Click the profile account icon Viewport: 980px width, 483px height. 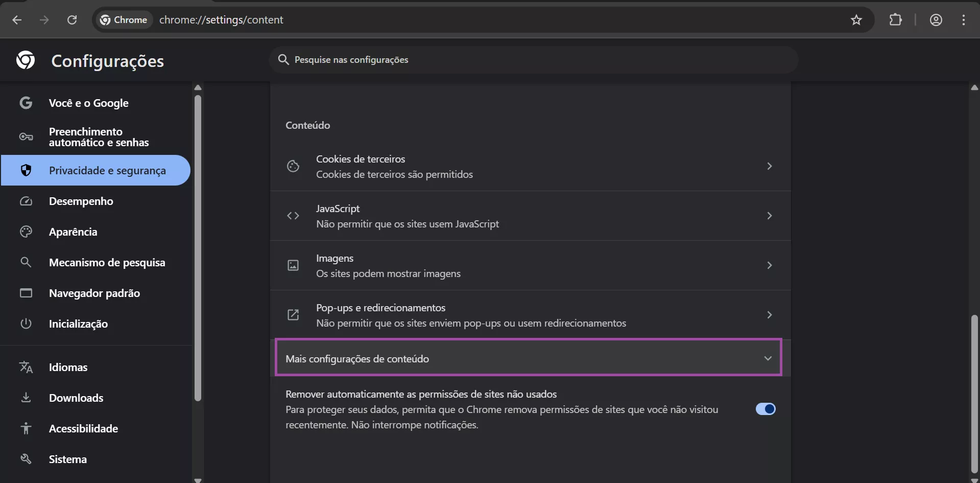point(936,20)
